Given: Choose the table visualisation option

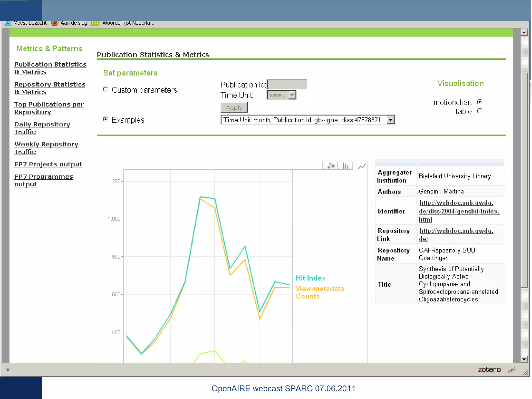Looking at the screenshot, I should click(x=479, y=111).
